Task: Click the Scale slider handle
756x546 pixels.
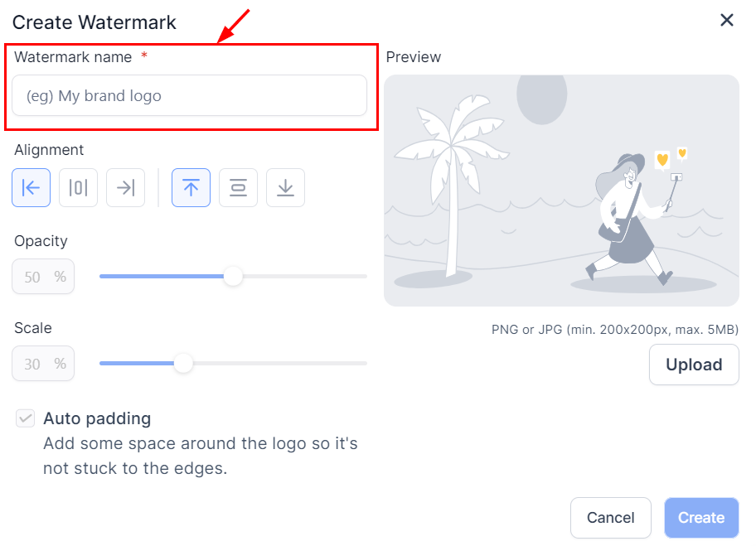Action: [183, 363]
